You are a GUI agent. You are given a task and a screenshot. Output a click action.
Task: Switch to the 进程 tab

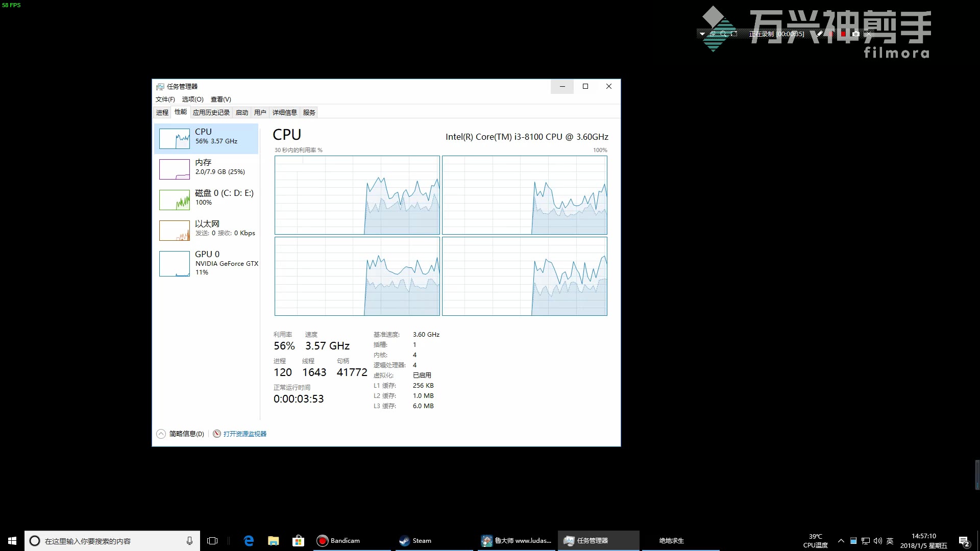[x=162, y=112]
